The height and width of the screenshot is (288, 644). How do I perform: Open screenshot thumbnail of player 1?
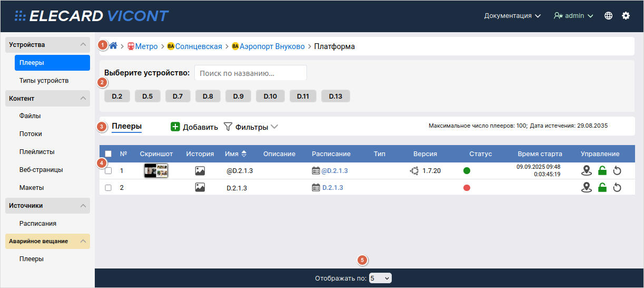point(156,171)
